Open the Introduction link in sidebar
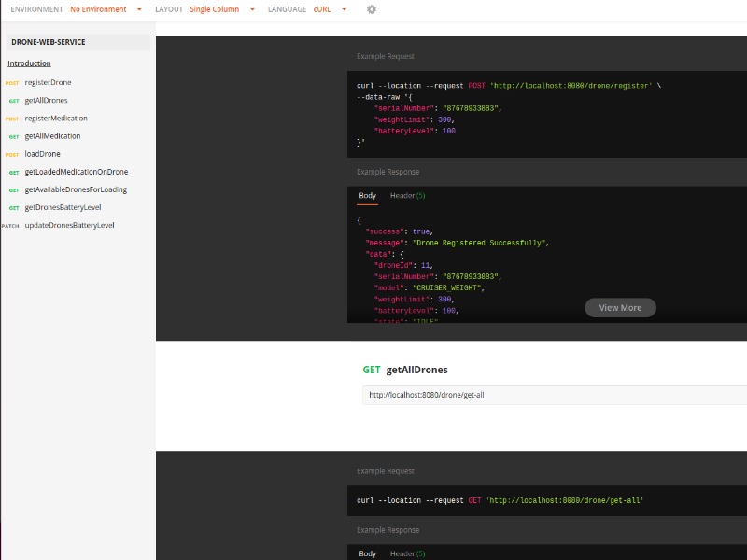The image size is (747, 560). 29,63
